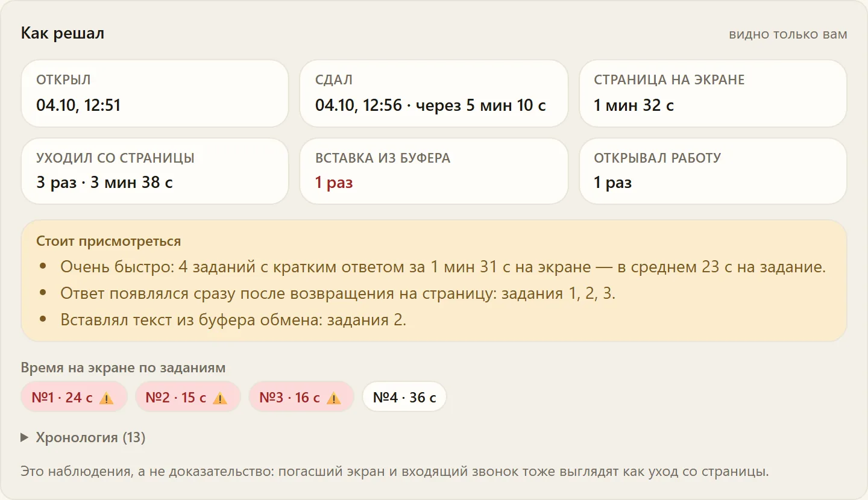Image resolution: width=868 pixels, height=500 pixels.
Task: Select the №1 · 24 с chip label
Action: tap(62, 398)
